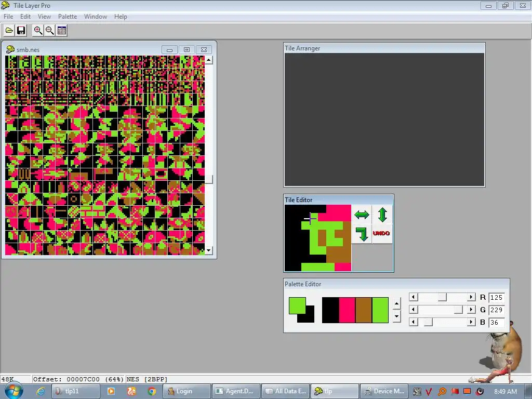Decrease blue with B left arrow
532x399 pixels.
413,322
